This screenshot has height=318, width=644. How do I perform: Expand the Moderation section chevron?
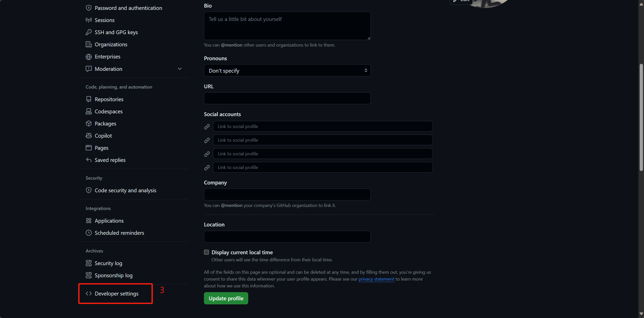(180, 69)
